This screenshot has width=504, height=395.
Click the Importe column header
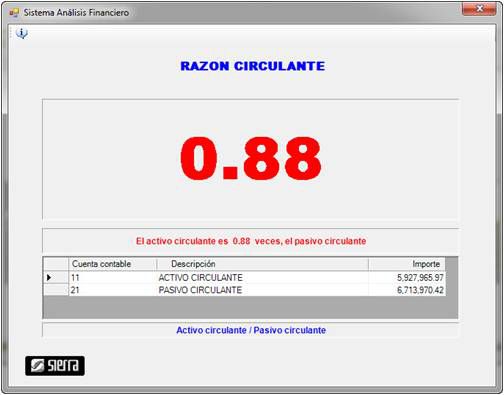click(x=407, y=264)
